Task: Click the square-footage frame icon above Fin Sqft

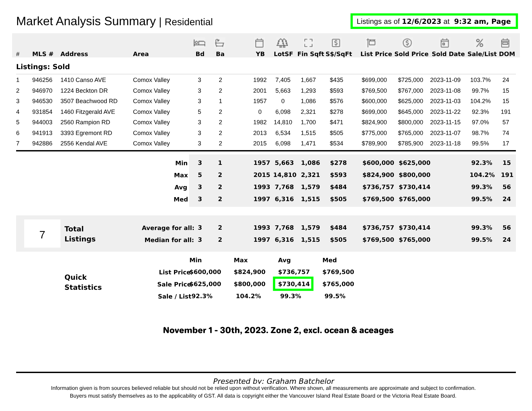Action: pyautogui.click(x=308, y=43)
